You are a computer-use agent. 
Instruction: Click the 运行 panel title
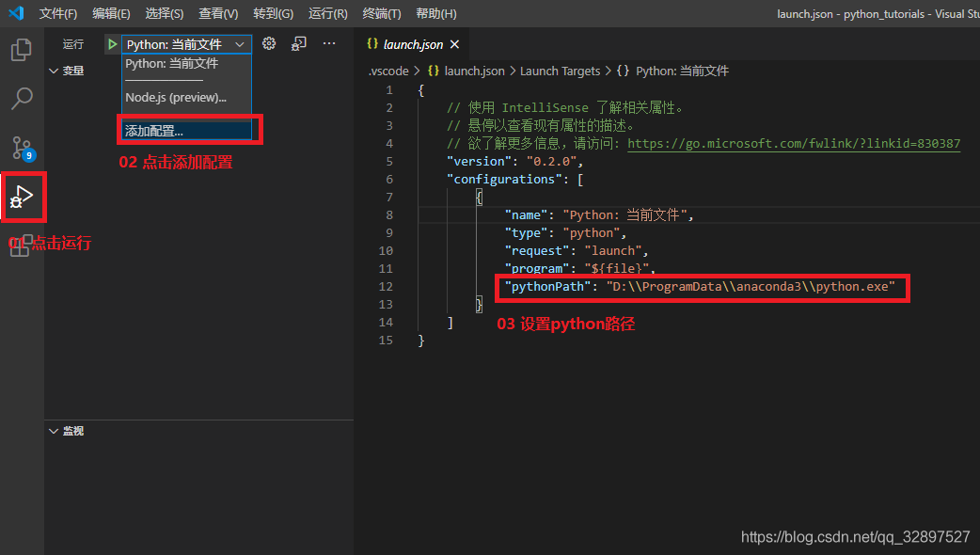coord(73,44)
